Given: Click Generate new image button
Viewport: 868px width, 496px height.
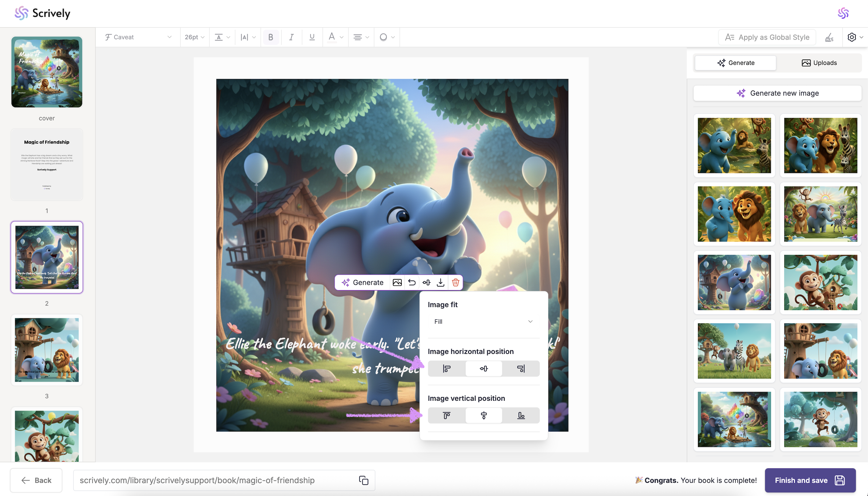Looking at the screenshot, I should [777, 93].
